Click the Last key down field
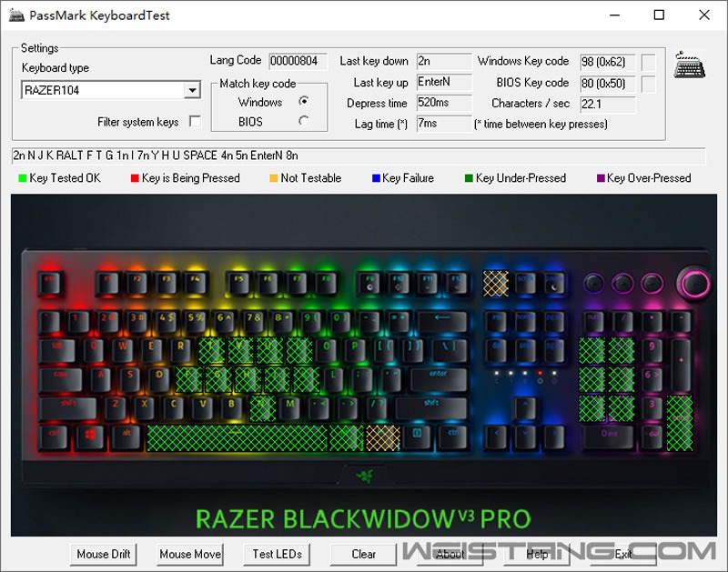The height and width of the screenshot is (572, 728). click(x=444, y=61)
